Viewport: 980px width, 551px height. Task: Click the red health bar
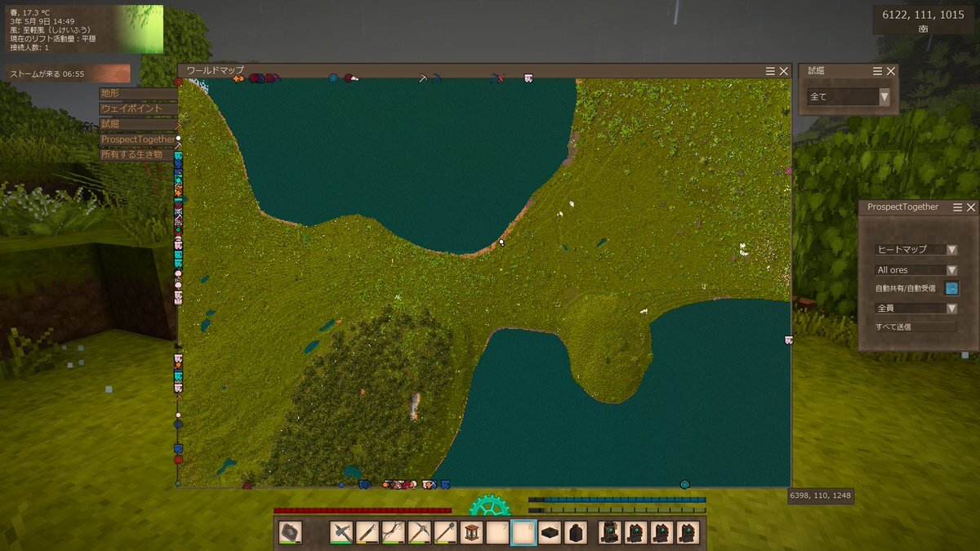click(362, 510)
